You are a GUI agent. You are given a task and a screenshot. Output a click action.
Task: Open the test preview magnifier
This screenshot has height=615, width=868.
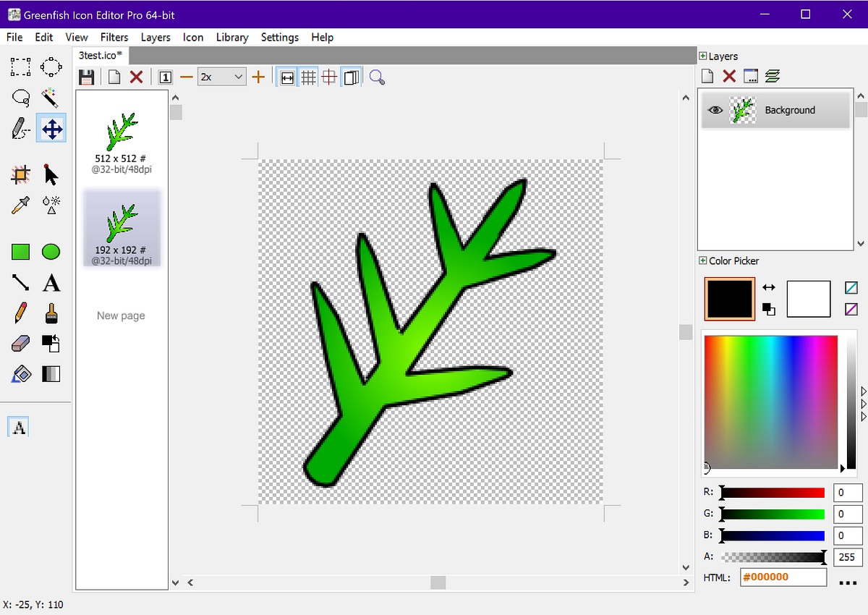(377, 77)
